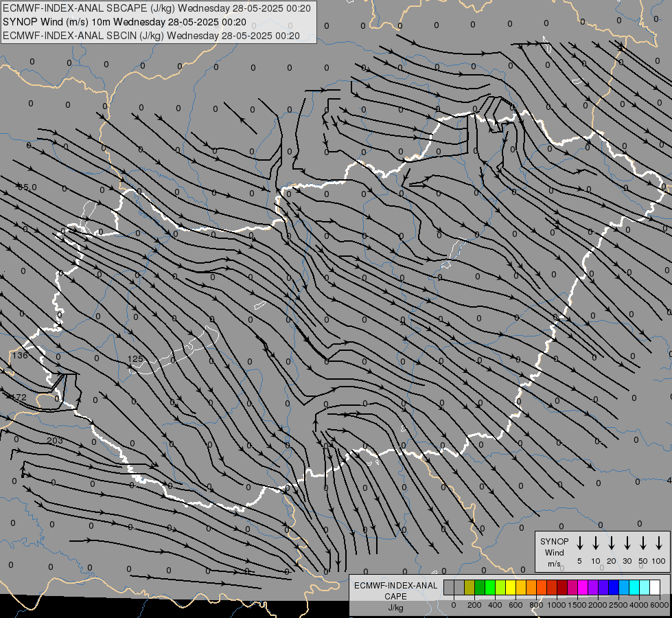
Task: Click the 203 CAPE value on map
Action: (x=55, y=440)
